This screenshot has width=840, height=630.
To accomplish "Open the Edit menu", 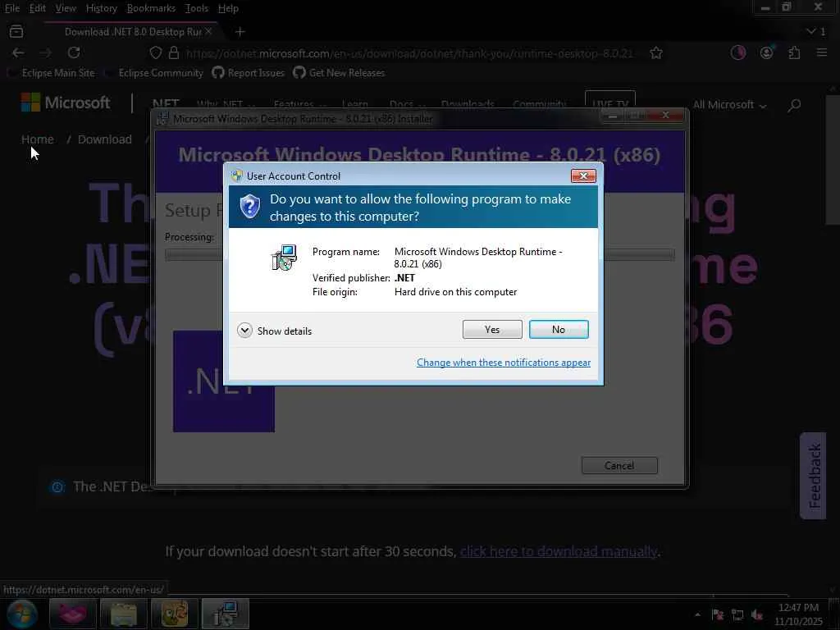I will click(x=37, y=8).
